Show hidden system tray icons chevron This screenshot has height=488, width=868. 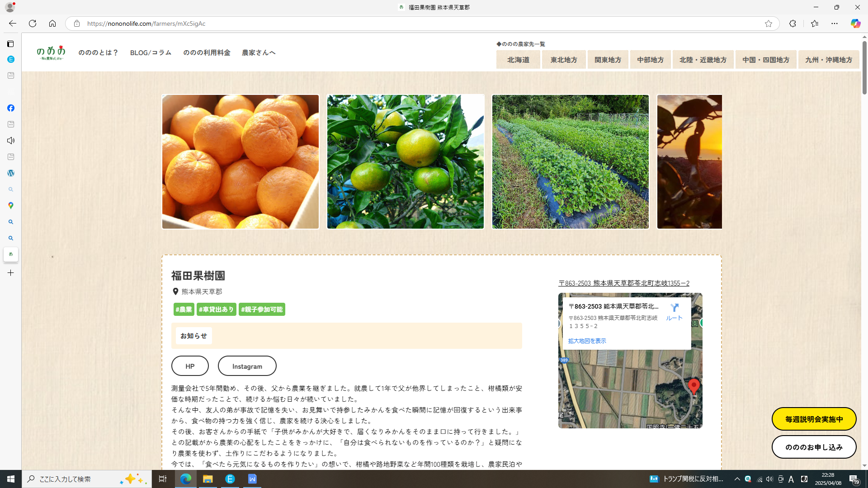click(x=737, y=479)
